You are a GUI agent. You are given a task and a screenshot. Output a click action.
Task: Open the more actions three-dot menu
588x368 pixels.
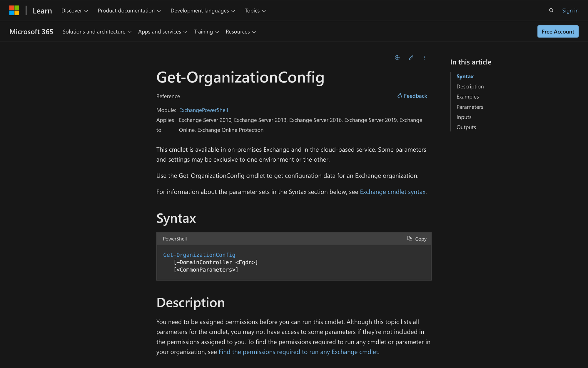tap(425, 58)
